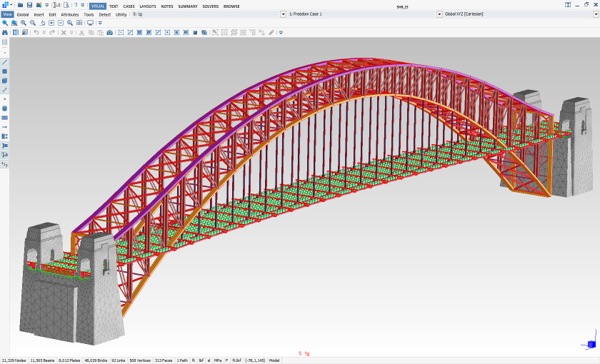This screenshot has height=364, width=600.
Task: Save the model with the floppy disk icon
Action: click(x=29, y=5)
